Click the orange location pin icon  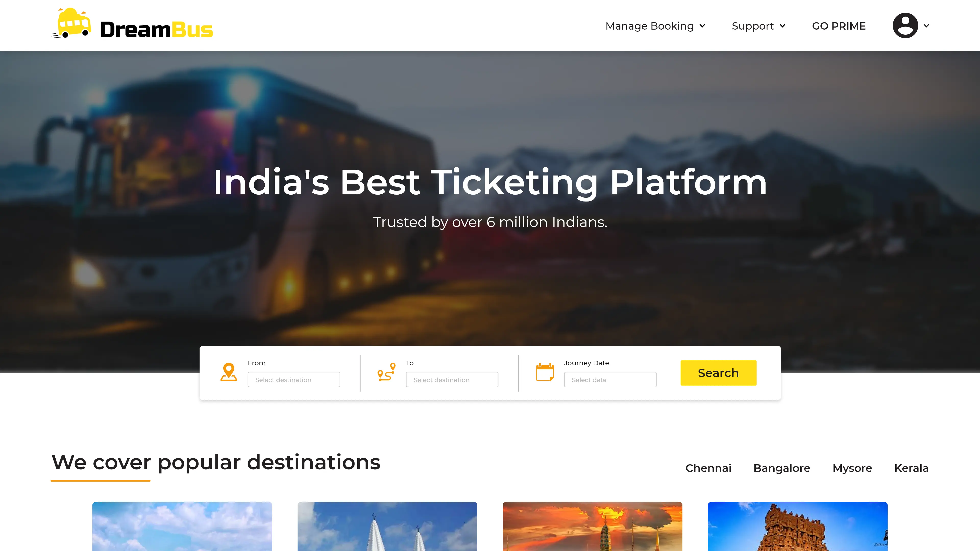click(x=229, y=372)
